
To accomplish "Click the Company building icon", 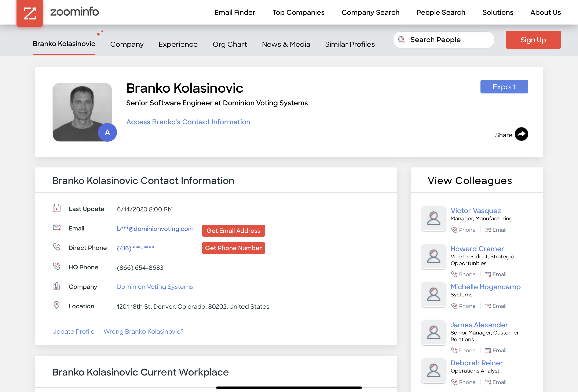I will (57, 286).
